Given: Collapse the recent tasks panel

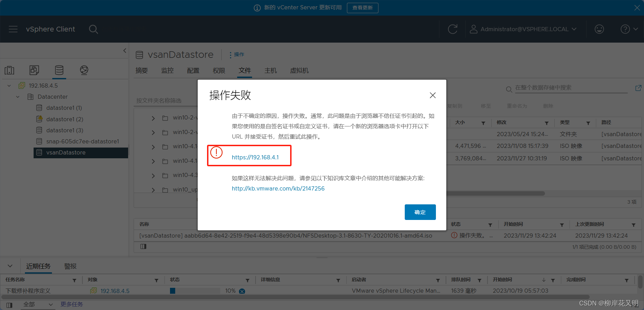Looking at the screenshot, I should tap(10, 266).
